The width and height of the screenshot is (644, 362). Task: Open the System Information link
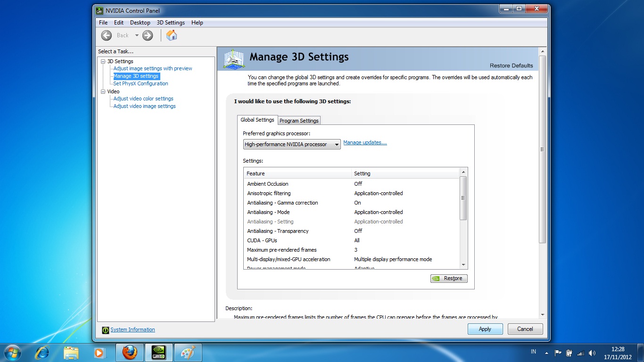(x=132, y=329)
